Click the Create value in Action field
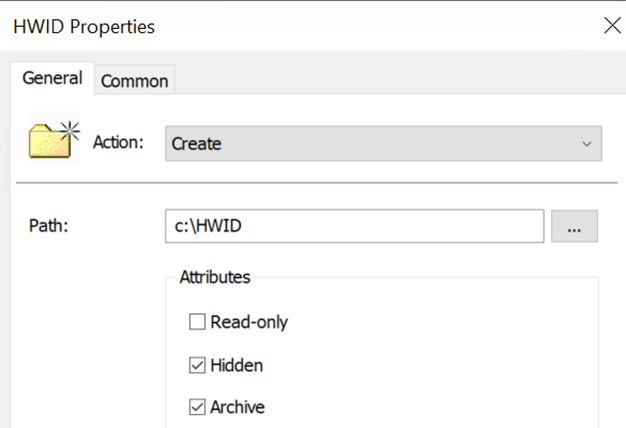 coord(197,144)
